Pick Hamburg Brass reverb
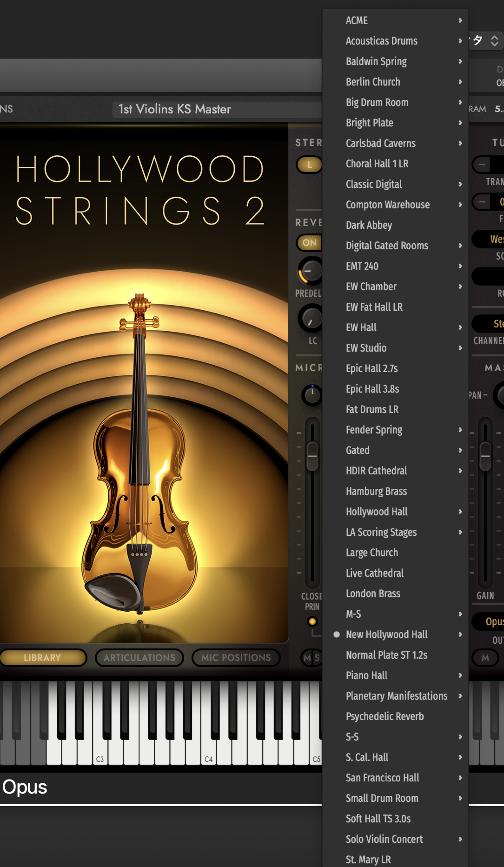Image resolution: width=504 pixels, height=867 pixels. [x=395, y=491]
